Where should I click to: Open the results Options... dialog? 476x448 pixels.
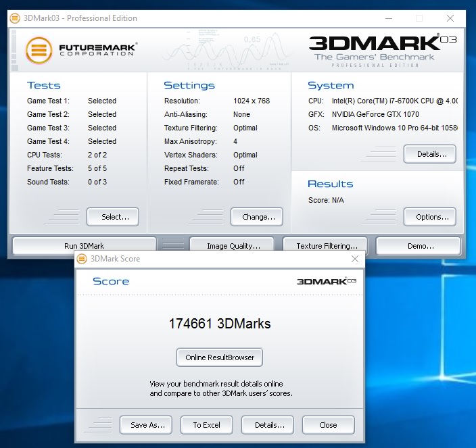[430, 217]
